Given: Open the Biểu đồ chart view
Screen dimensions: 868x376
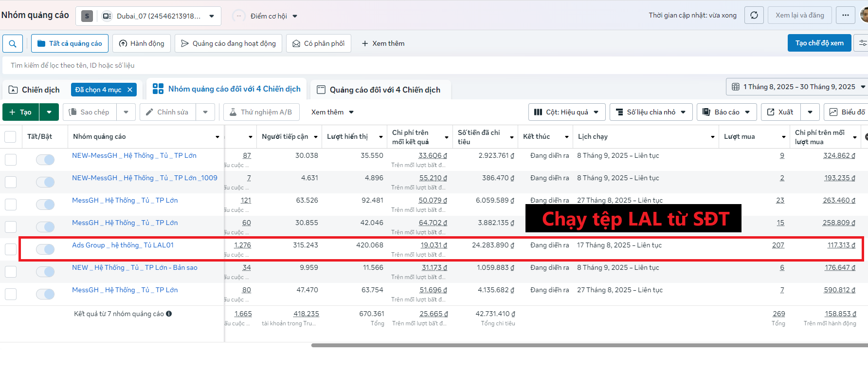Looking at the screenshot, I should click(848, 112).
